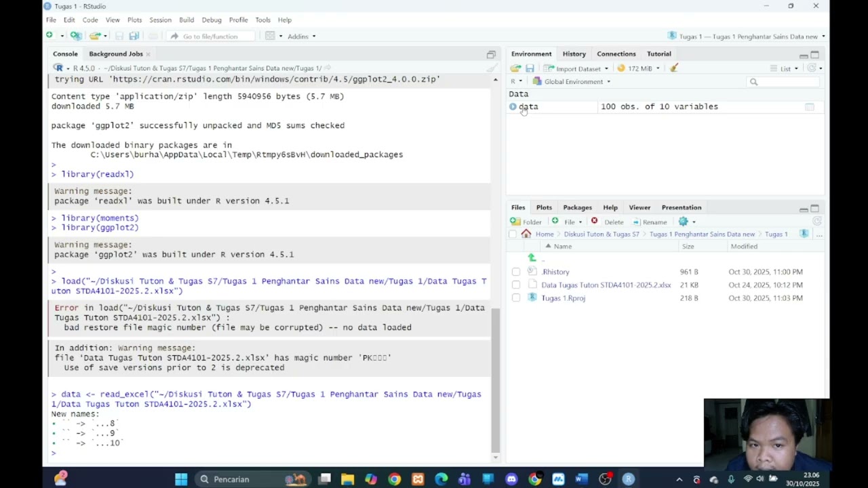Image resolution: width=868 pixels, height=488 pixels.
Task: Navigate to Diskusi Tuton & Tugas S7 breadcrumb
Action: 601,234
